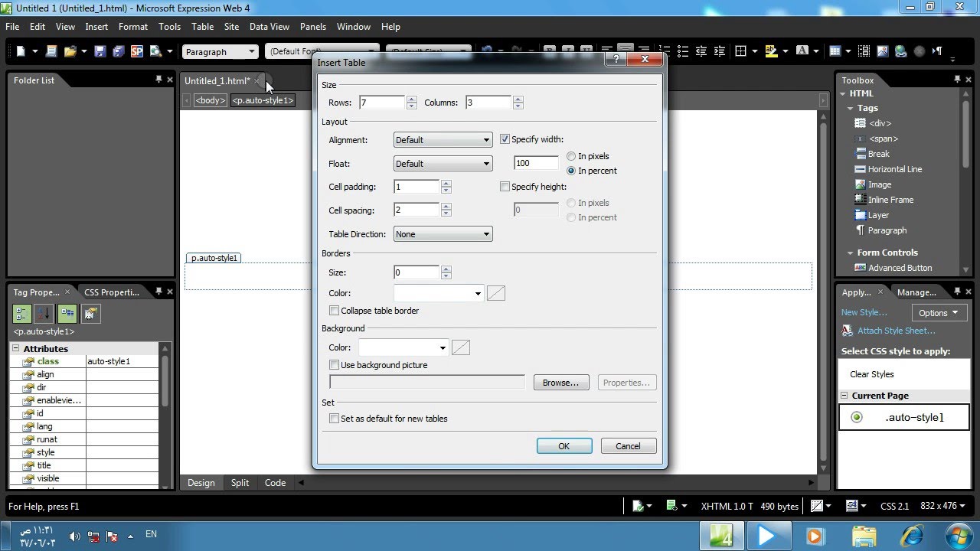Pin the Folder List panel
Screen dimensions: 980x551
tap(158, 79)
